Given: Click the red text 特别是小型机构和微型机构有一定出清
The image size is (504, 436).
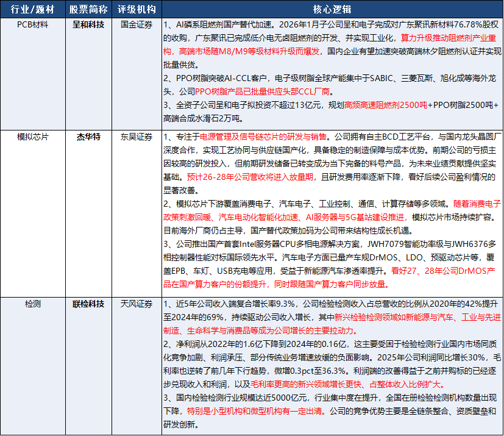Looking at the screenshot, I should pos(256,411).
